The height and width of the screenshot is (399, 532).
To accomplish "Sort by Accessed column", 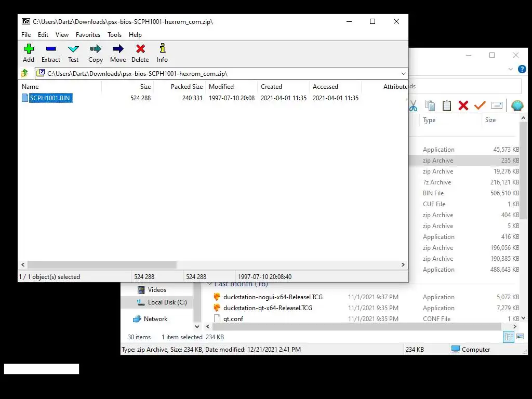I will (336, 87).
